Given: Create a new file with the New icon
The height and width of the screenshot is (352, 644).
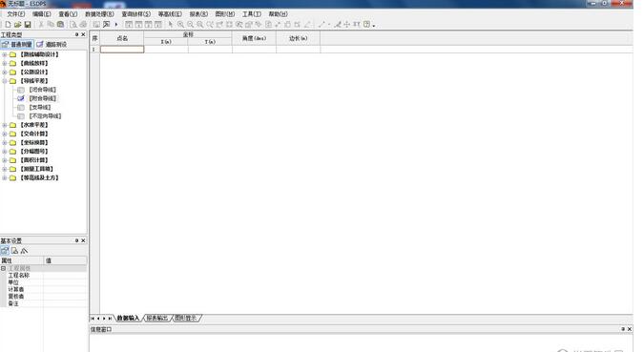Looking at the screenshot, I should tap(8, 25).
